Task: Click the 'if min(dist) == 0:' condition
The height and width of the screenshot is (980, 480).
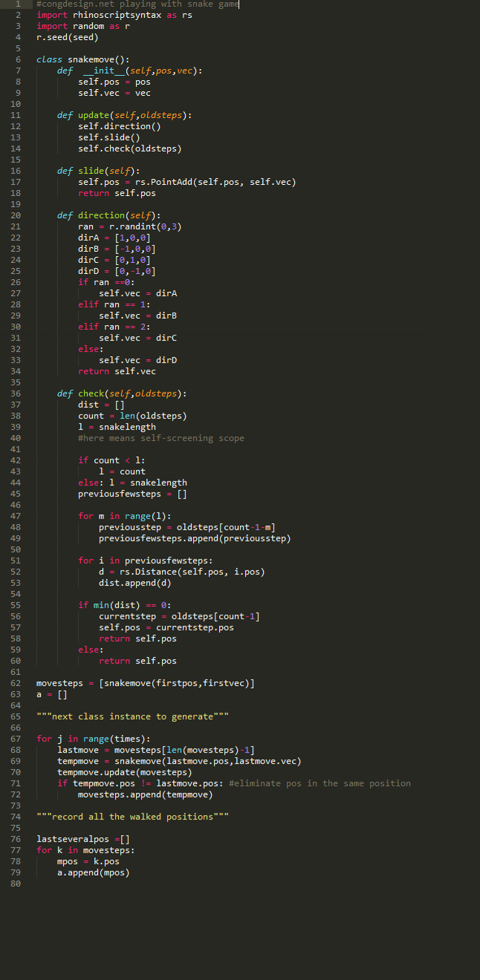Action: [125, 605]
